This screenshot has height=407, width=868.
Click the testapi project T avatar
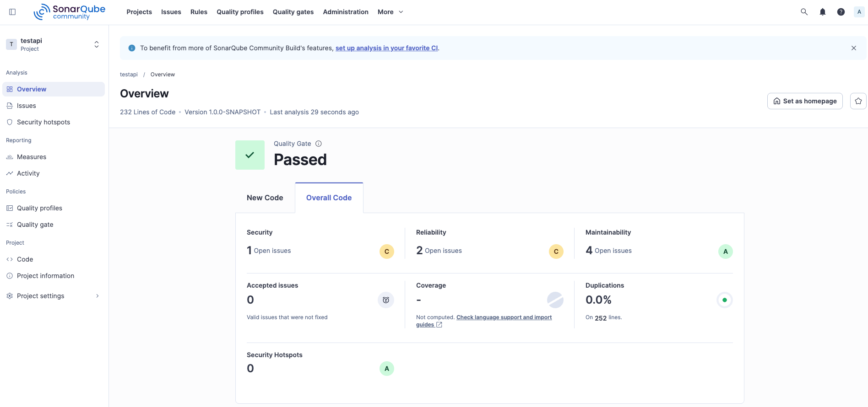click(11, 44)
